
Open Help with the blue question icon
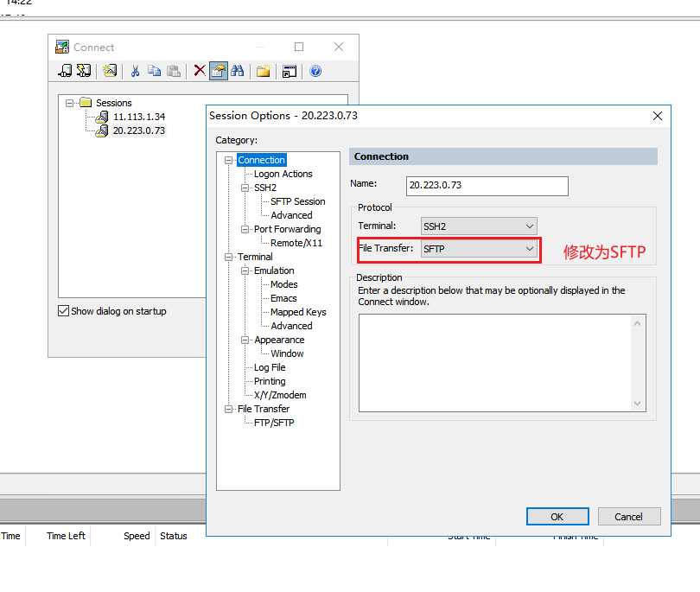click(315, 71)
